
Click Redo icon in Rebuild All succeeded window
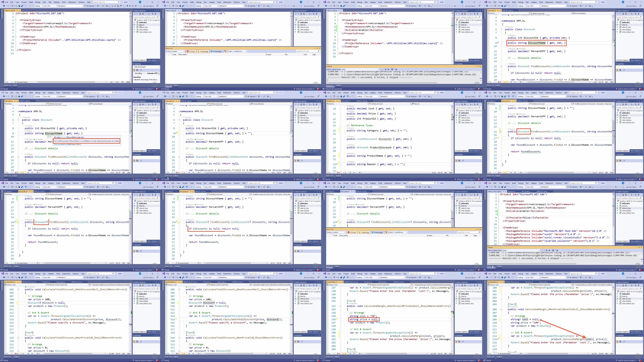(x=352, y=6)
